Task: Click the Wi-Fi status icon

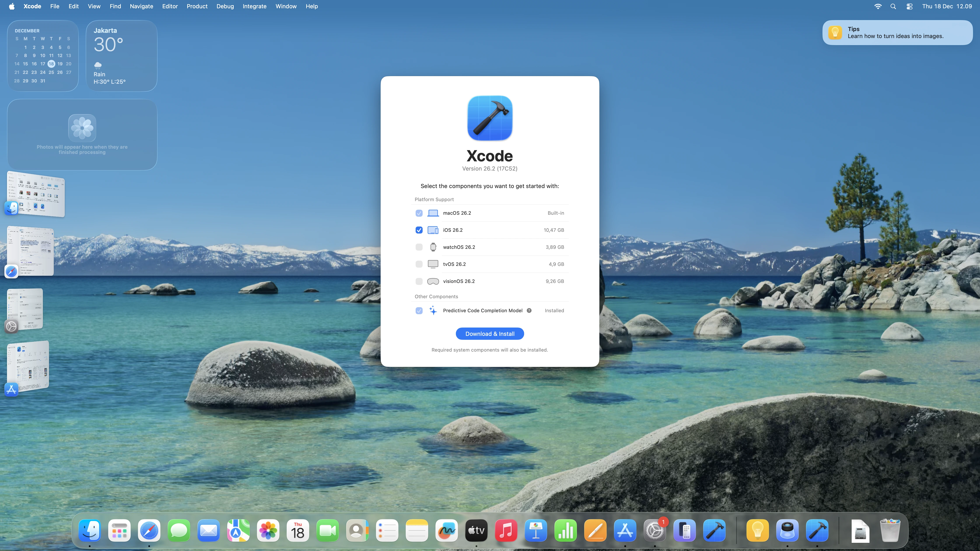Action: point(878,7)
